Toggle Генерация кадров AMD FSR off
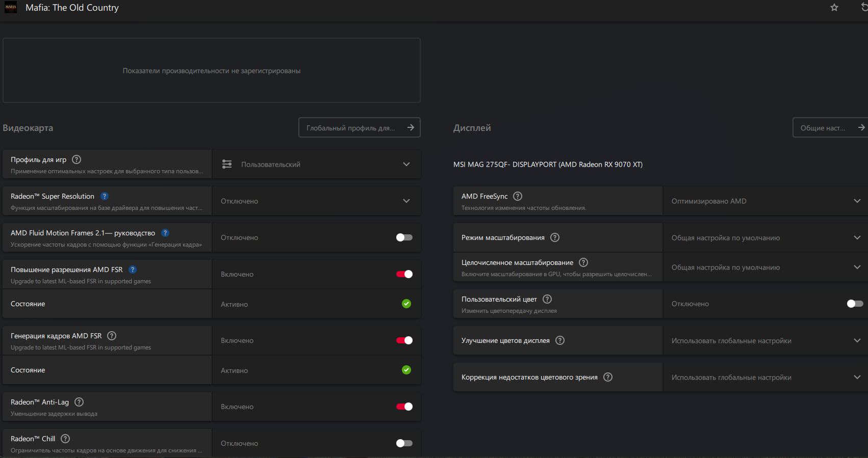Viewport: 868px width, 458px height. click(x=404, y=340)
